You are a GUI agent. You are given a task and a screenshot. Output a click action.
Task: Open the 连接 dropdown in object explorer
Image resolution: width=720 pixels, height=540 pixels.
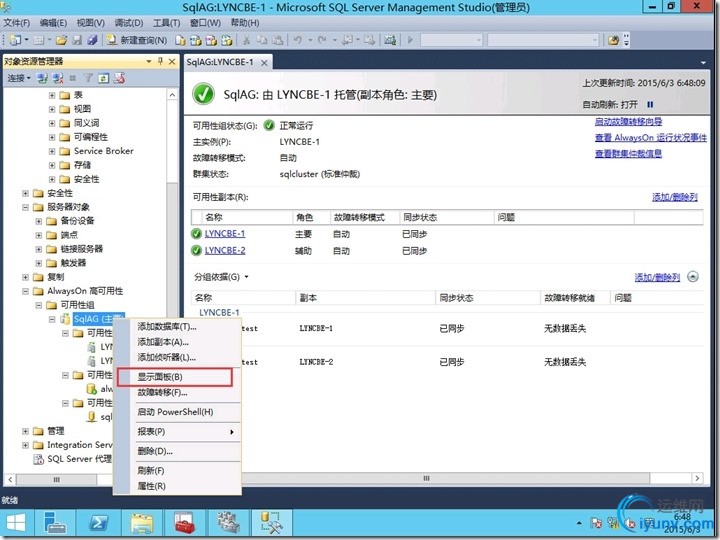19,78
